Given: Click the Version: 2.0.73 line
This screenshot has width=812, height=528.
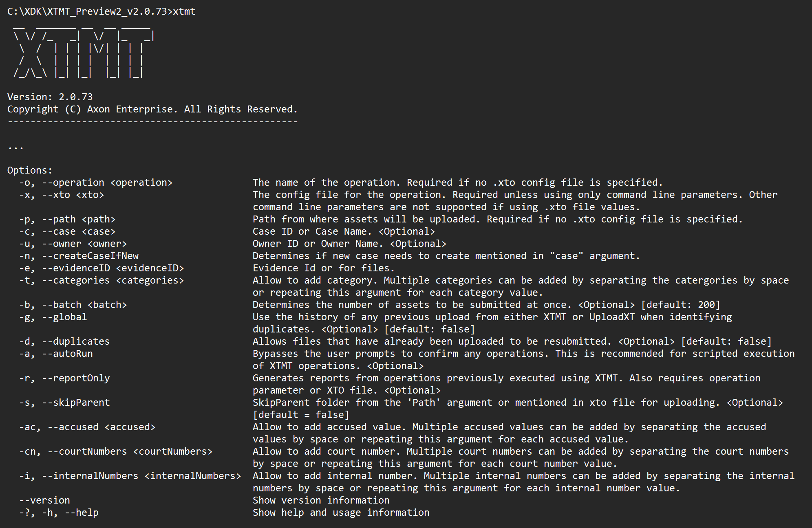Looking at the screenshot, I should (50, 97).
